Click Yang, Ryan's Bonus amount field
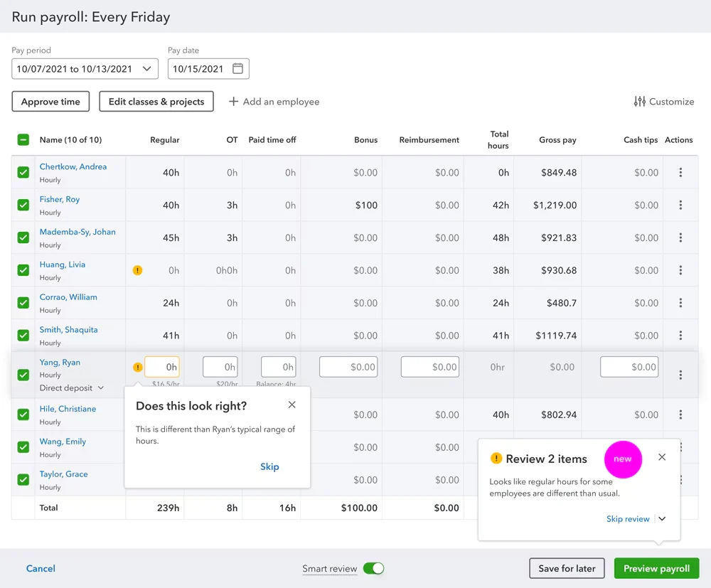The height and width of the screenshot is (588, 711). pos(348,367)
